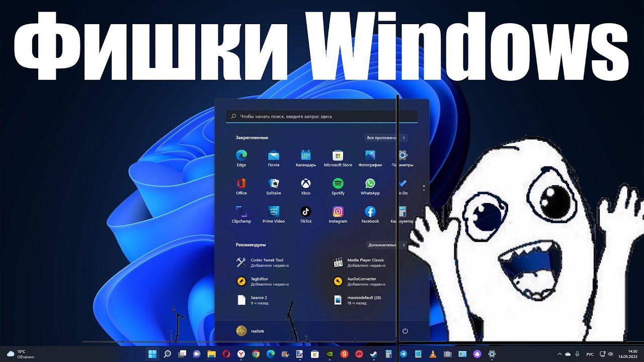Open the Alice purple assistant taskbar icon
The width and height of the screenshot is (644, 362).
click(477, 353)
